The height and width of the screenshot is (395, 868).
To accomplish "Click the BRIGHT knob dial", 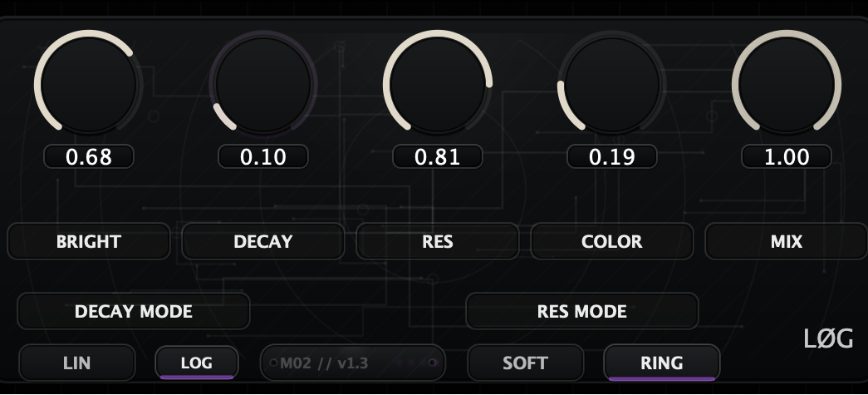I will pos(89,84).
